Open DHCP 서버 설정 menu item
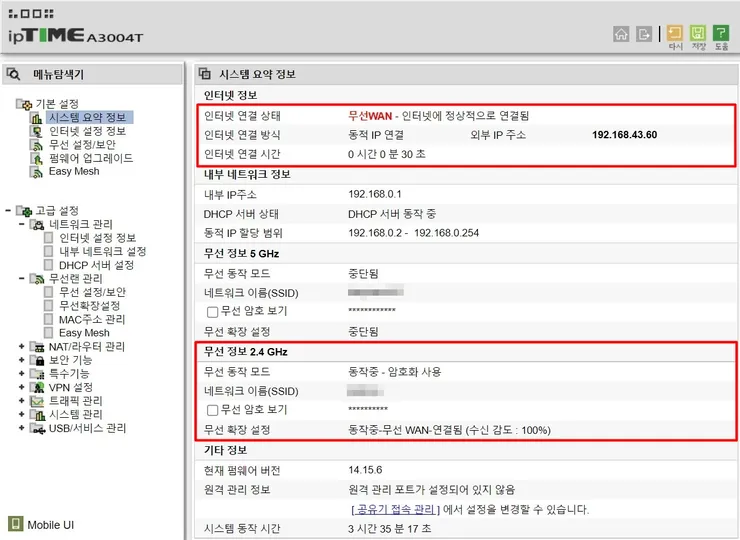This screenshot has height=540, width=740. [96, 265]
